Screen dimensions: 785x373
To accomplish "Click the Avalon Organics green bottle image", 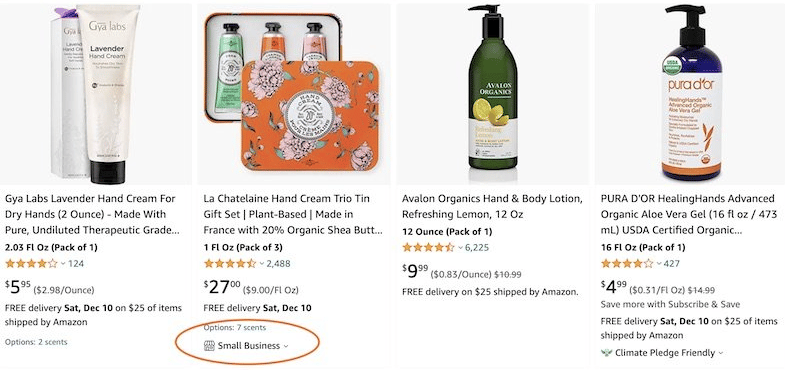I will (492, 88).
